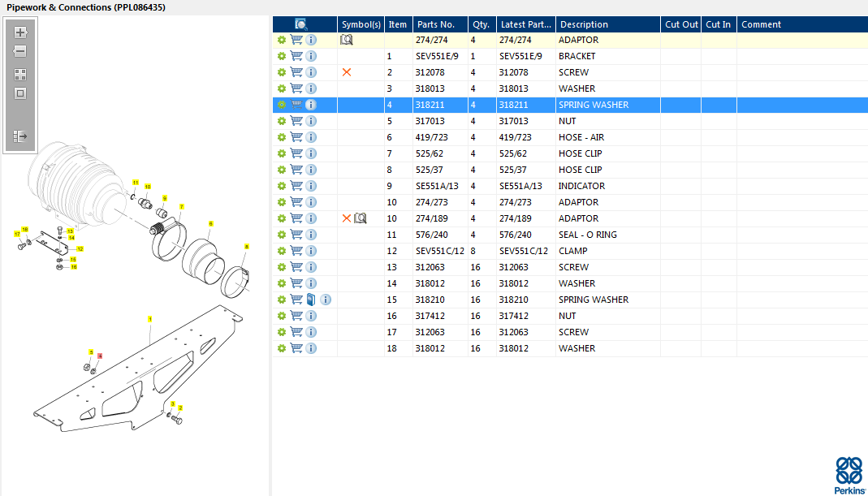Image resolution: width=868 pixels, height=496 pixels.
Task: Click the search icon in the table header
Action: (x=301, y=24)
